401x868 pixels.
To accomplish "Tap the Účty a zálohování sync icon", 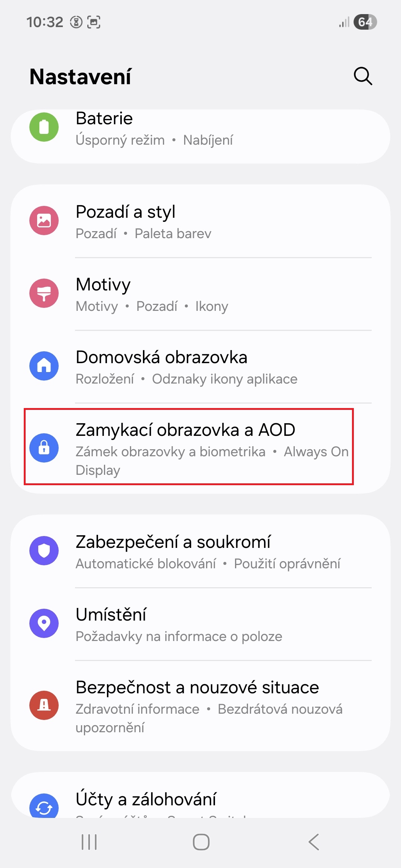I will click(44, 807).
